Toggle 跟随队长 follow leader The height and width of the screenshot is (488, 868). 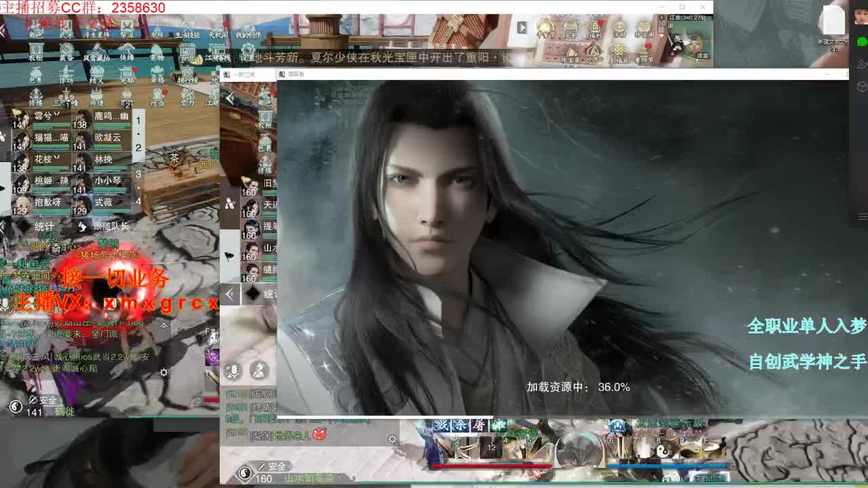click(104, 226)
